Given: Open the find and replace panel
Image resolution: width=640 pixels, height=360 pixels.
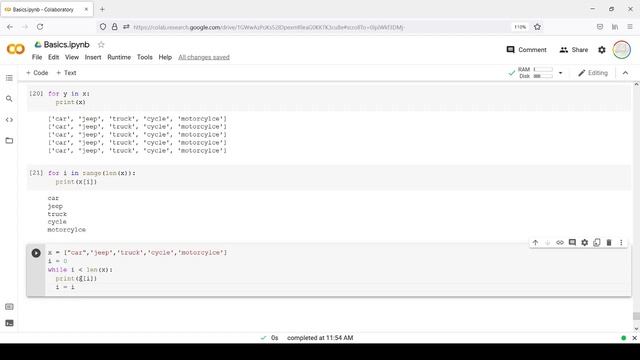Looking at the screenshot, I should [9, 99].
